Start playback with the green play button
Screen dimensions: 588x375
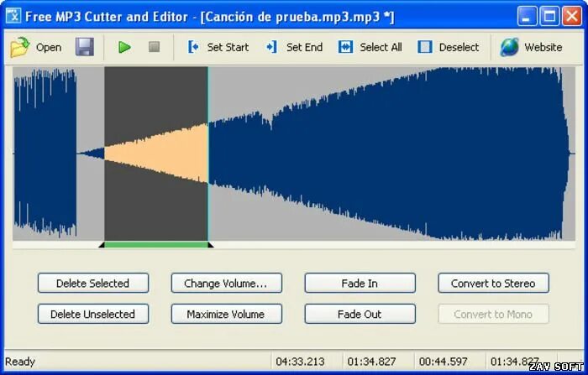124,47
